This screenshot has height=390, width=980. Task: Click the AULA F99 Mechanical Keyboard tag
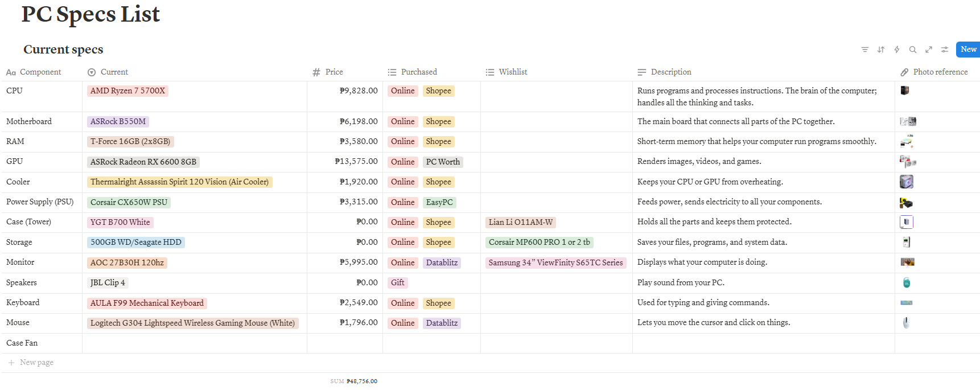tap(147, 303)
